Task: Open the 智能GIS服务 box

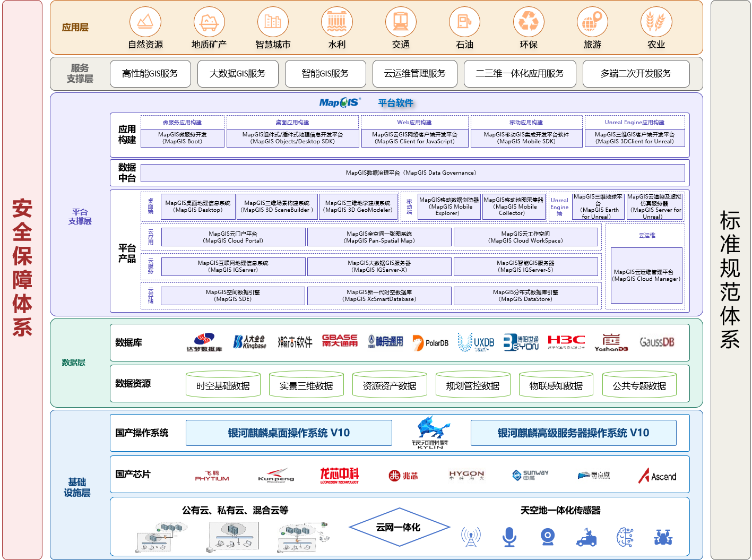Action: click(325, 73)
